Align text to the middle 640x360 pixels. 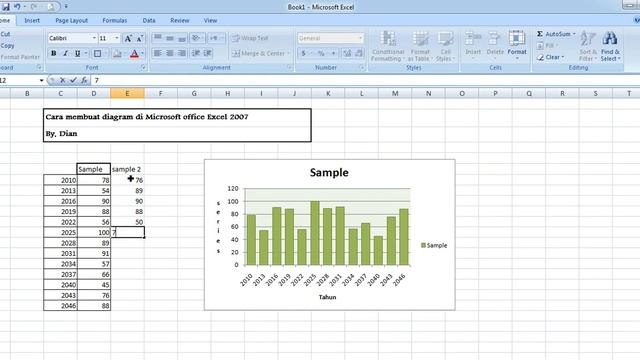click(x=170, y=38)
